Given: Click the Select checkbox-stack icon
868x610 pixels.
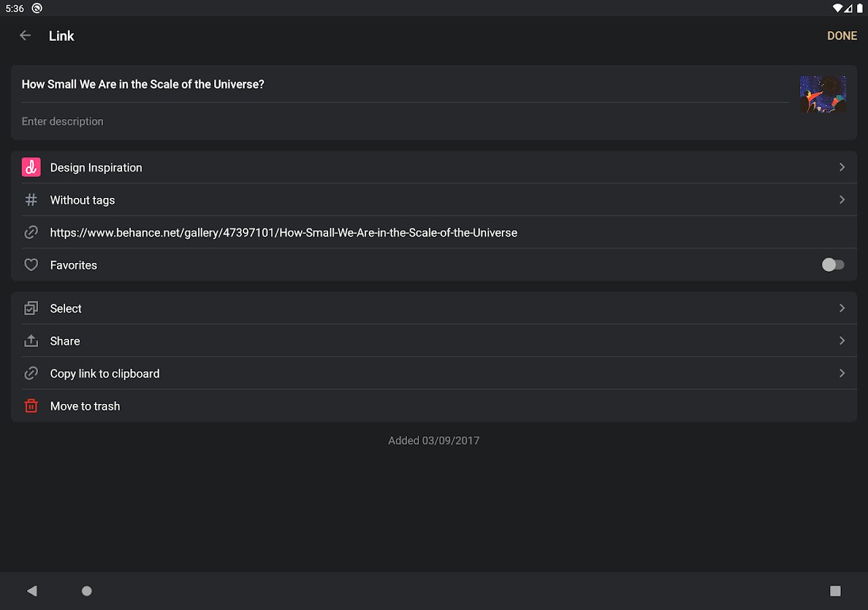Looking at the screenshot, I should click(x=31, y=308).
